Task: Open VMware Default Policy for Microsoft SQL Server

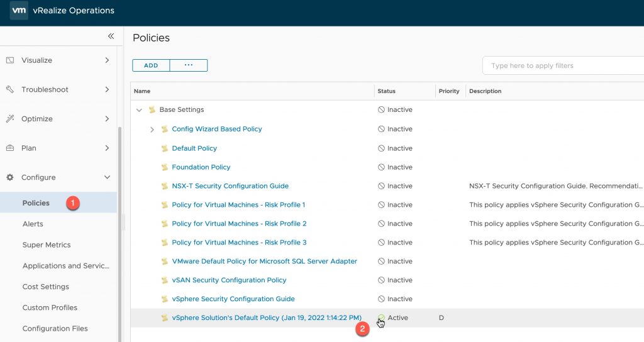Action: [265, 261]
